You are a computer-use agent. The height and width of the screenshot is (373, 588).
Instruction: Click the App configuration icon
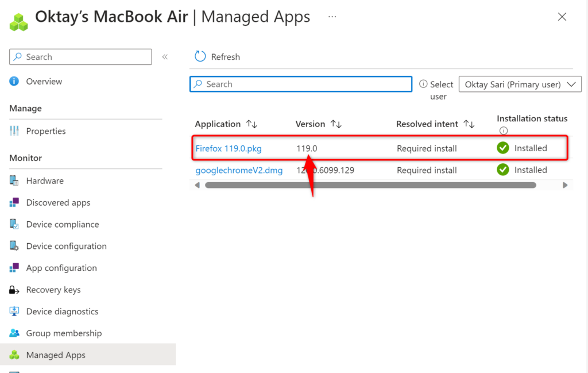(14, 268)
